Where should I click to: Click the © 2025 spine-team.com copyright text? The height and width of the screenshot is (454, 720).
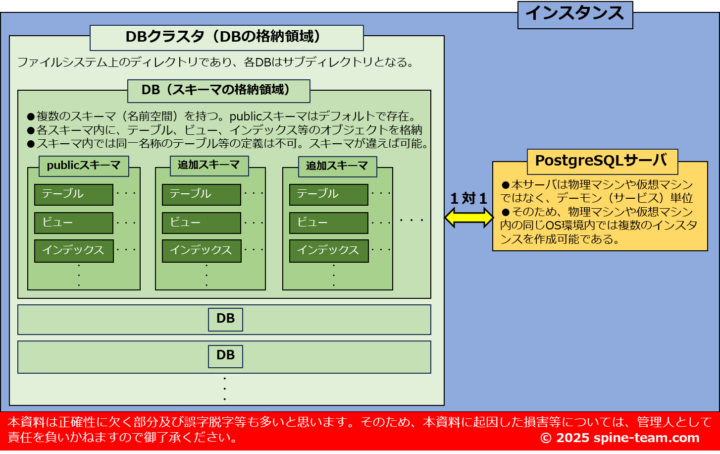620,438
